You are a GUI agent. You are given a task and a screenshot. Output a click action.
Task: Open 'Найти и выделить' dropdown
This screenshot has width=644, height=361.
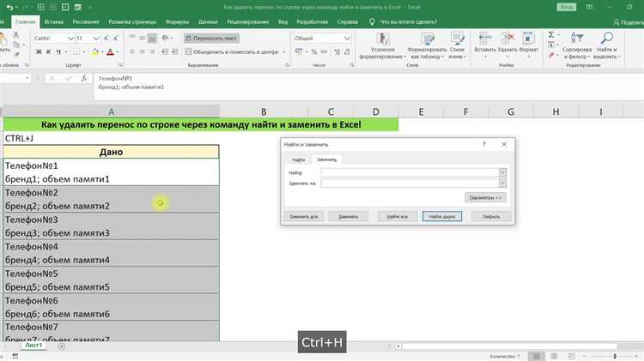(606, 45)
